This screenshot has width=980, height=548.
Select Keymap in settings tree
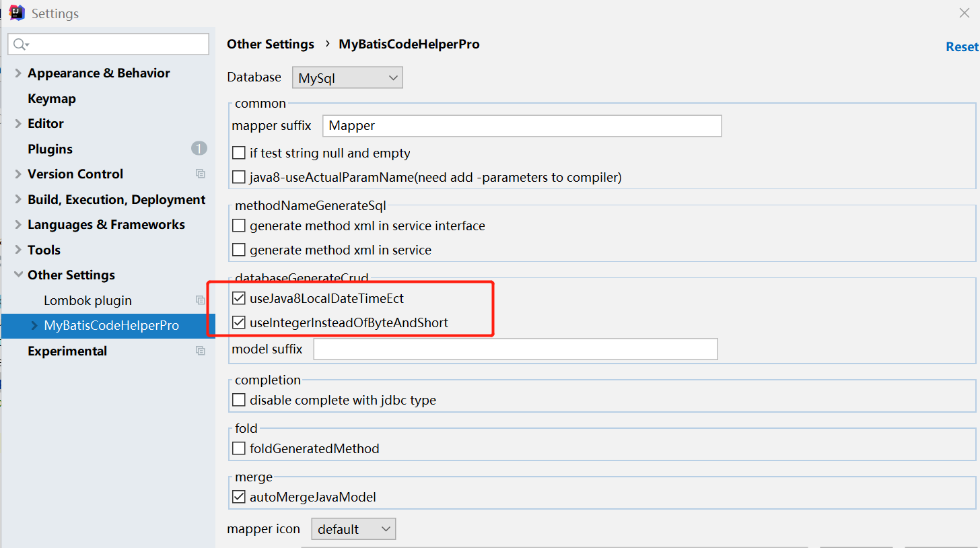click(x=52, y=98)
